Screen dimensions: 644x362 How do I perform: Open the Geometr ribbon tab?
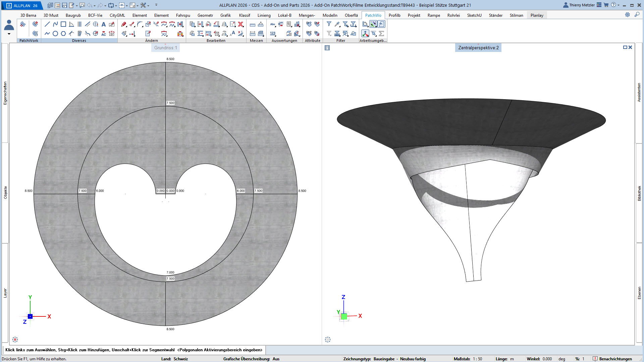tap(205, 15)
